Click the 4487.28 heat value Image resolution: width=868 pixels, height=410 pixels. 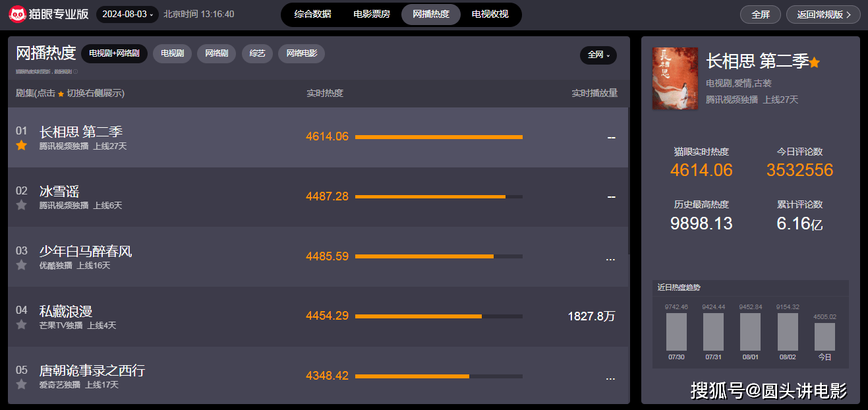coord(327,196)
